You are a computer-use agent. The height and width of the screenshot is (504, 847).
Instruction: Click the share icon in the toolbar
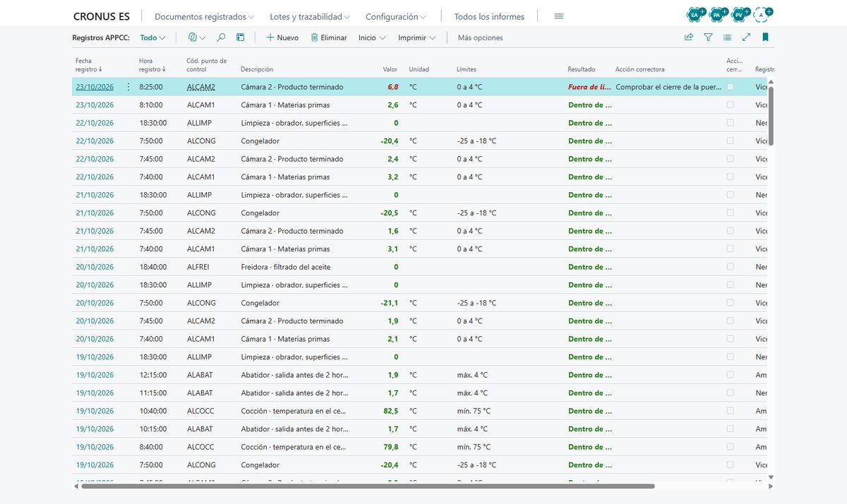pyautogui.click(x=689, y=37)
